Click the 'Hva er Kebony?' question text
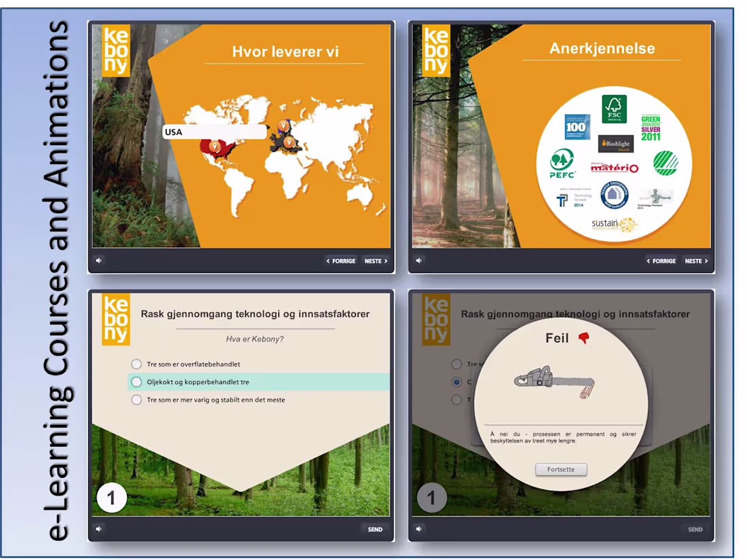Image resolution: width=747 pixels, height=560 pixels. [x=255, y=339]
